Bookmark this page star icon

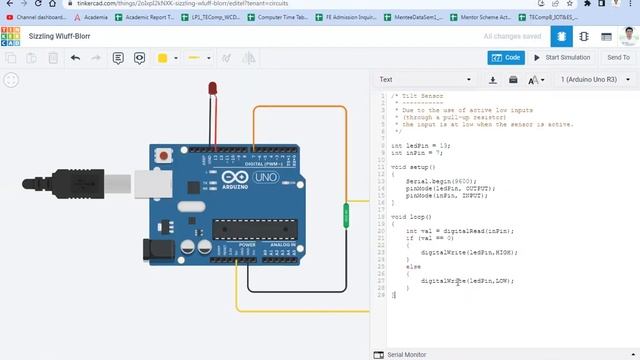[569, 3]
